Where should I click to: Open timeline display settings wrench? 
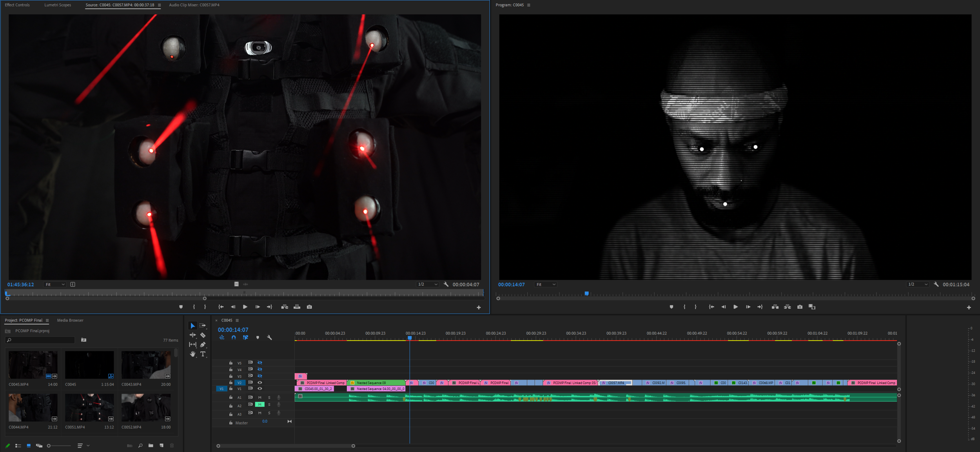point(269,338)
